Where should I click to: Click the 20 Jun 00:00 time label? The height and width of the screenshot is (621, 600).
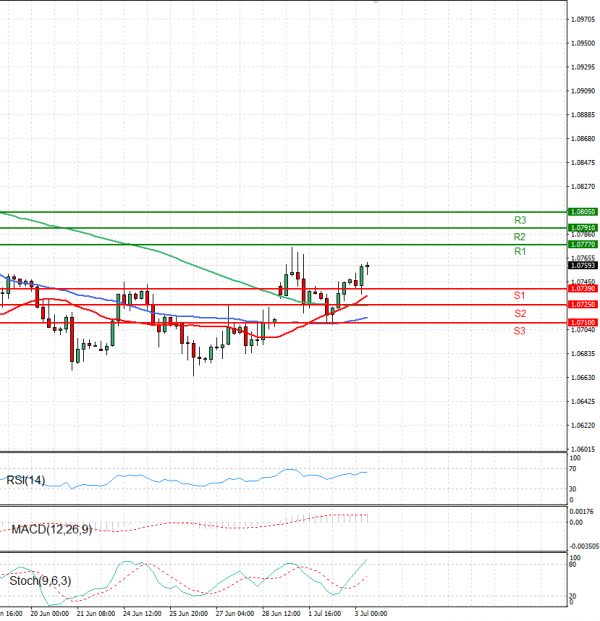point(50,614)
